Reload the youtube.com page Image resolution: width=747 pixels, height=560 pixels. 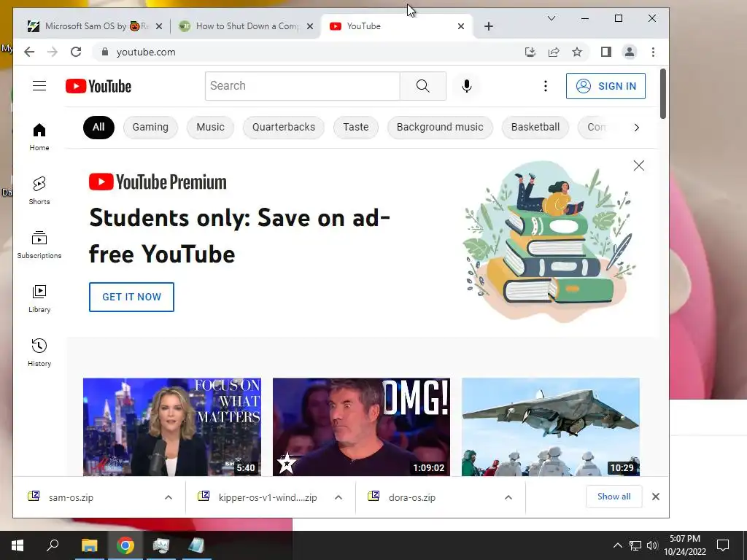coord(76,52)
